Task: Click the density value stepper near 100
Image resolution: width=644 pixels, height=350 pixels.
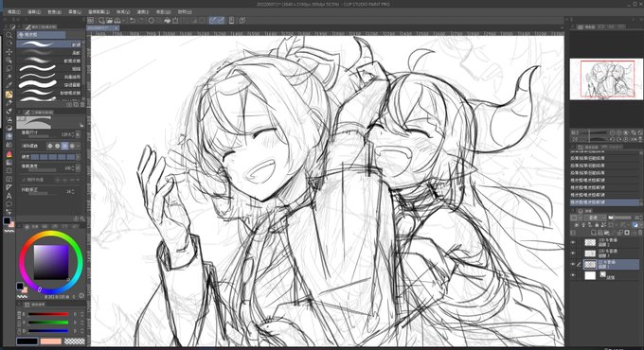Action: 73,167
